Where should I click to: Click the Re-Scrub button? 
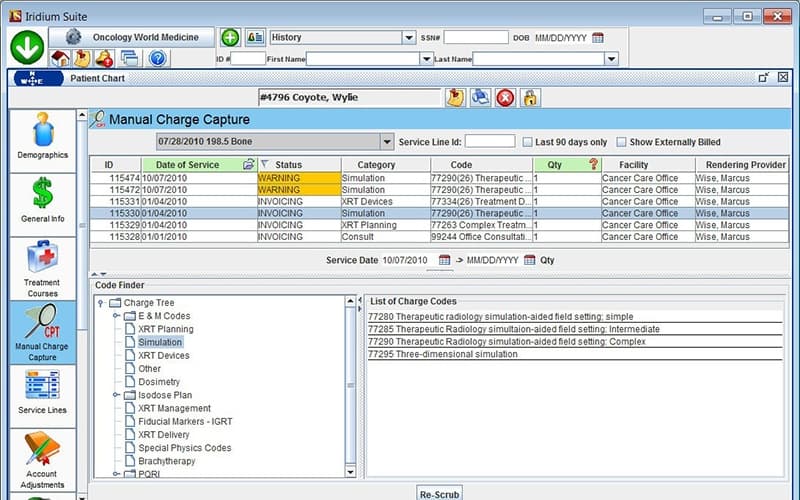click(x=439, y=493)
